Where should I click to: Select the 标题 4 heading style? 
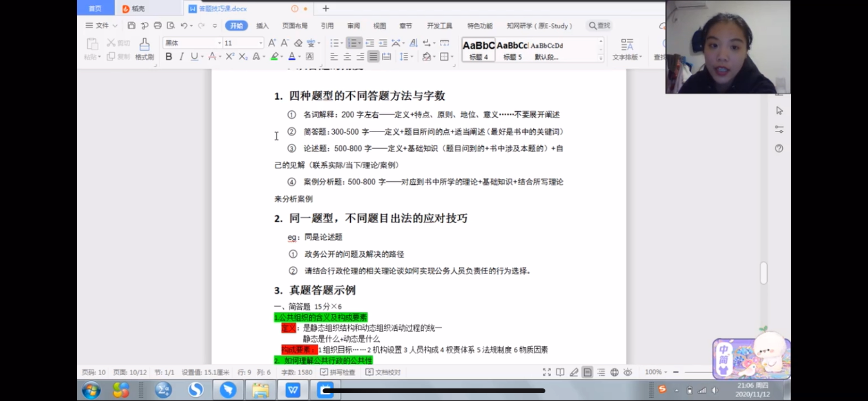click(479, 50)
